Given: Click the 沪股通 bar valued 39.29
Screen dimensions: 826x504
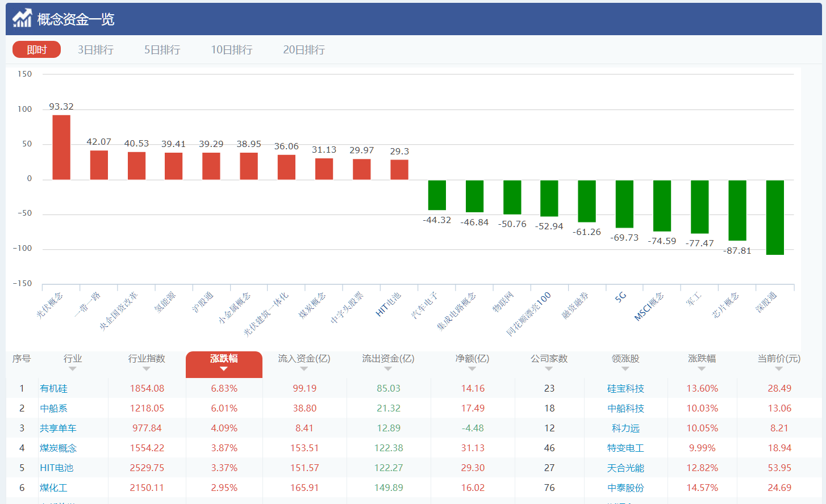Looking at the screenshot, I should point(211,166).
